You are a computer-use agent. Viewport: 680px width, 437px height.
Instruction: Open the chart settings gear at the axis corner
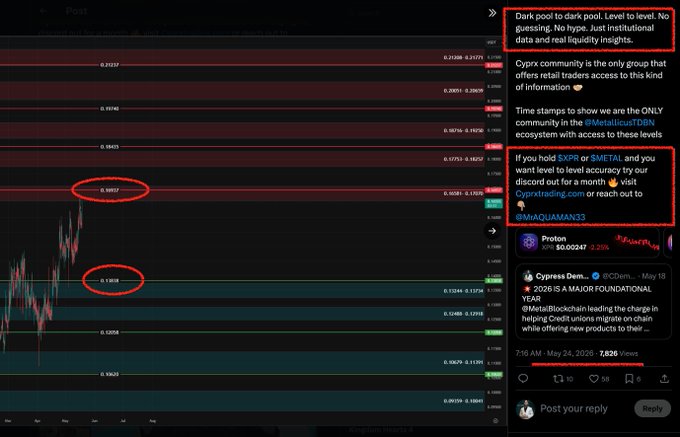(x=495, y=421)
